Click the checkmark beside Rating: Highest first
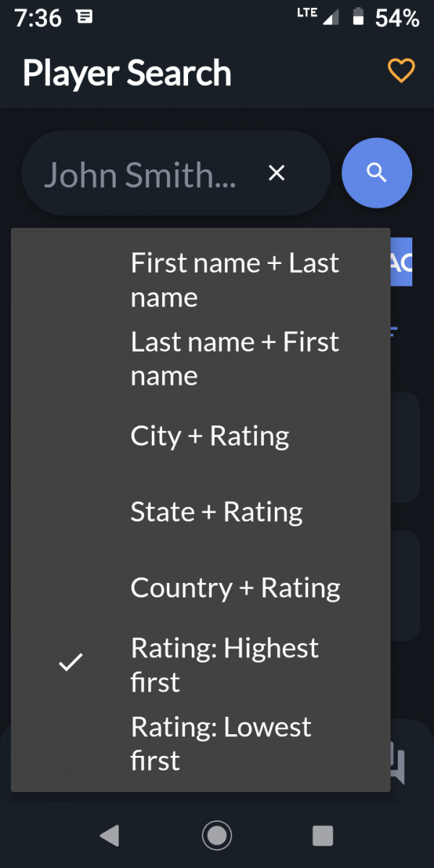The height and width of the screenshot is (868, 434). 71,662
